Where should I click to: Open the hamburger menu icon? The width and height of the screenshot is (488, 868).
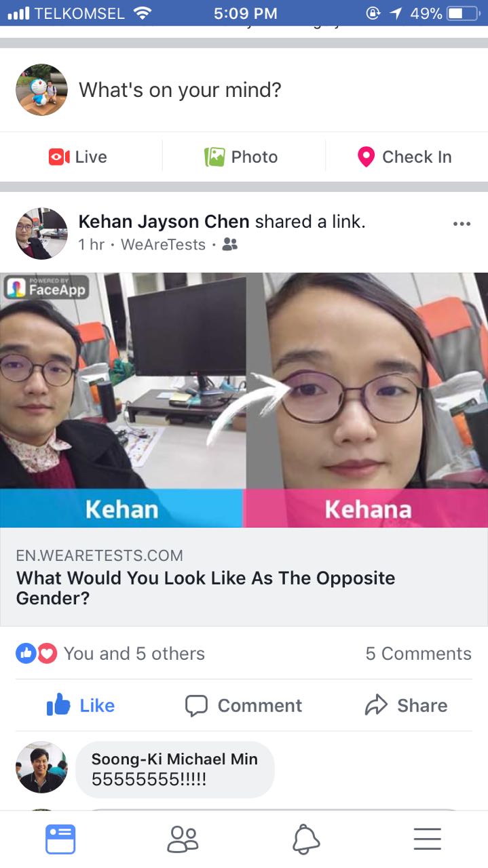[427, 840]
